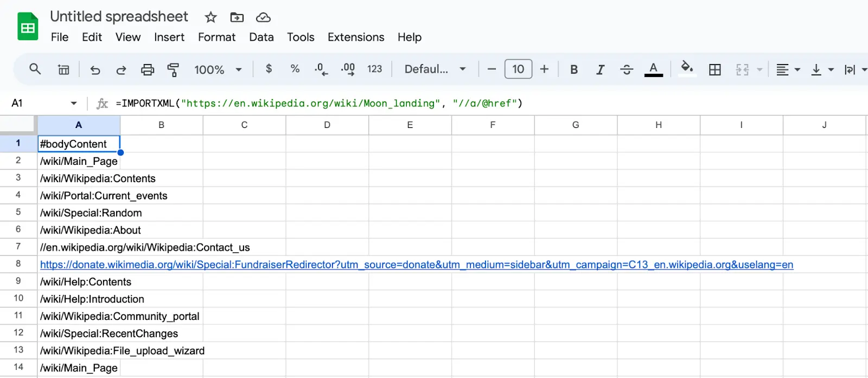The width and height of the screenshot is (868, 378).
Task: Select column H header
Action: coord(659,125)
